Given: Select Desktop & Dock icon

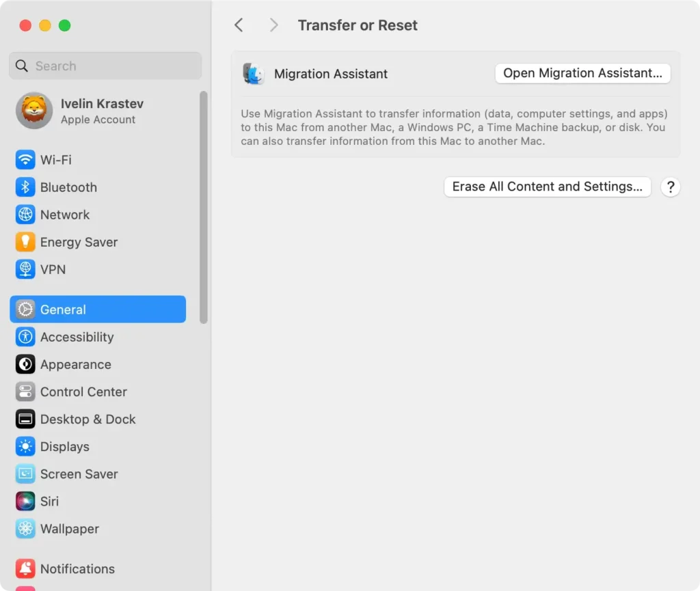Looking at the screenshot, I should pos(25,420).
